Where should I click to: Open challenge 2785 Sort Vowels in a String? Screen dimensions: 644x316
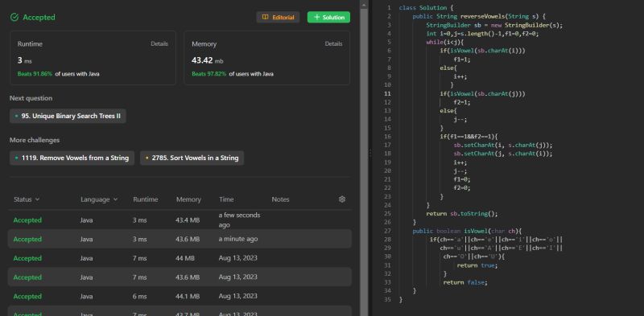[192, 158]
